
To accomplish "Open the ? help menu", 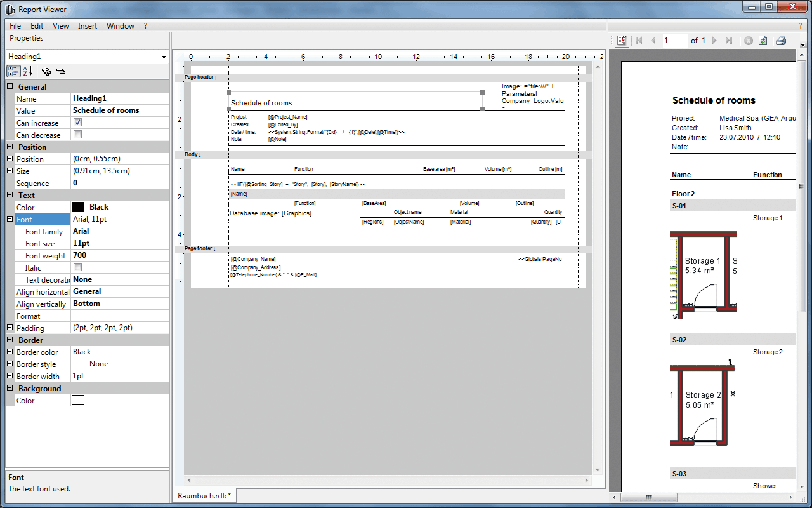I will click(145, 26).
